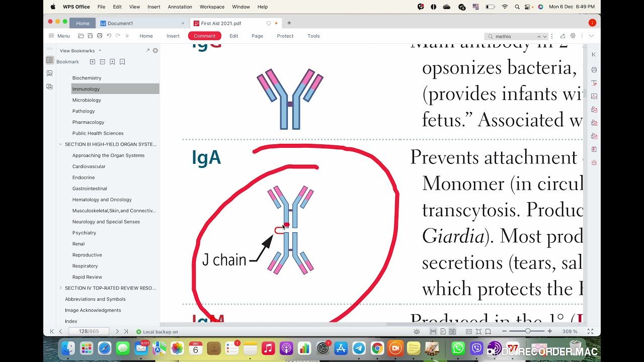Open the Cardiovascular bookmark
644x362 pixels.
89,166
